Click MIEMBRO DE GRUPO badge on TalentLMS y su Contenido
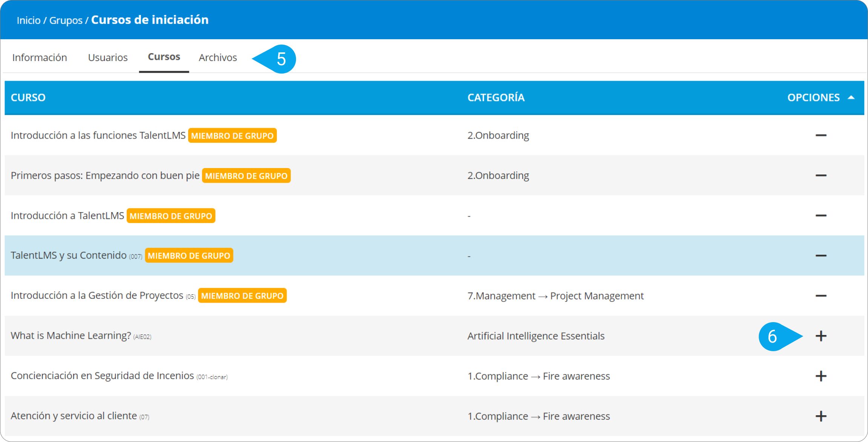868x442 pixels. tap(189, 255)
